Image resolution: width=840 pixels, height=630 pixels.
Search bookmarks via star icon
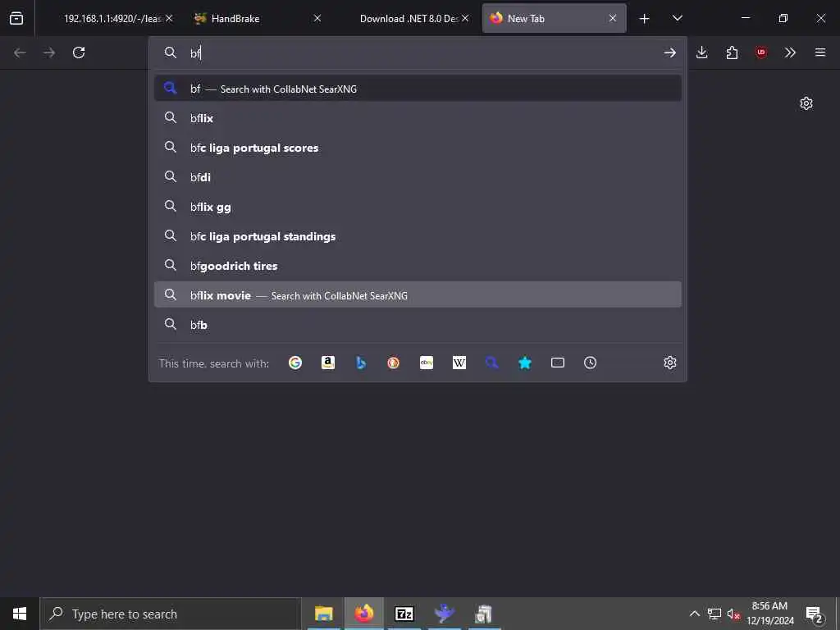(x=524, y=363)
